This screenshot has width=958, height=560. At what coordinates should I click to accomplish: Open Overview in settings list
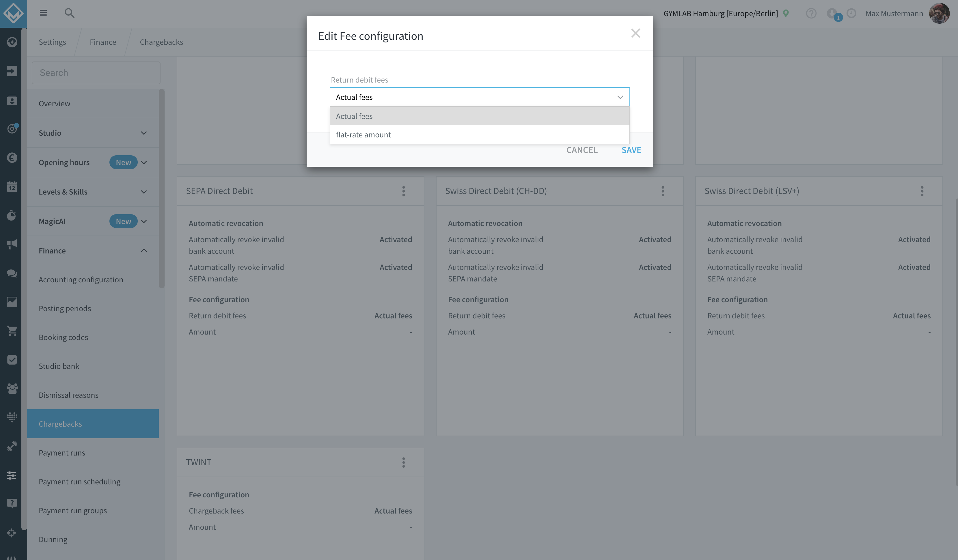tap(93, 103)
